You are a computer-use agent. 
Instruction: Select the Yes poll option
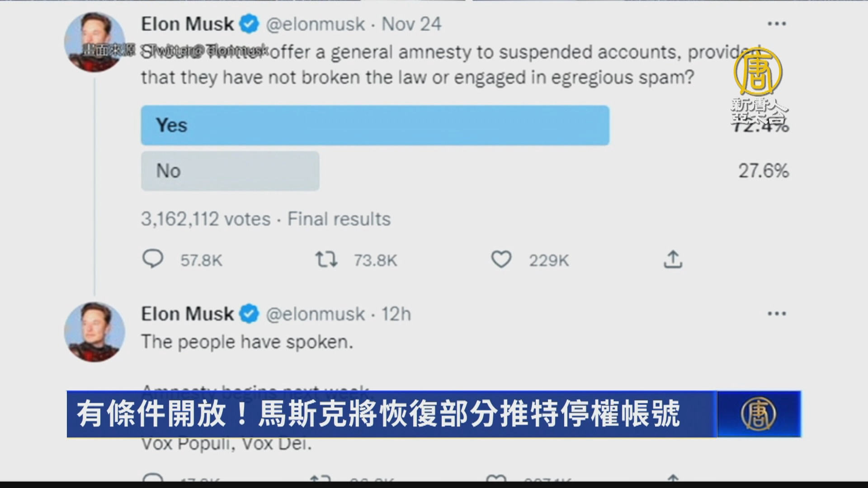click(375, 125)
